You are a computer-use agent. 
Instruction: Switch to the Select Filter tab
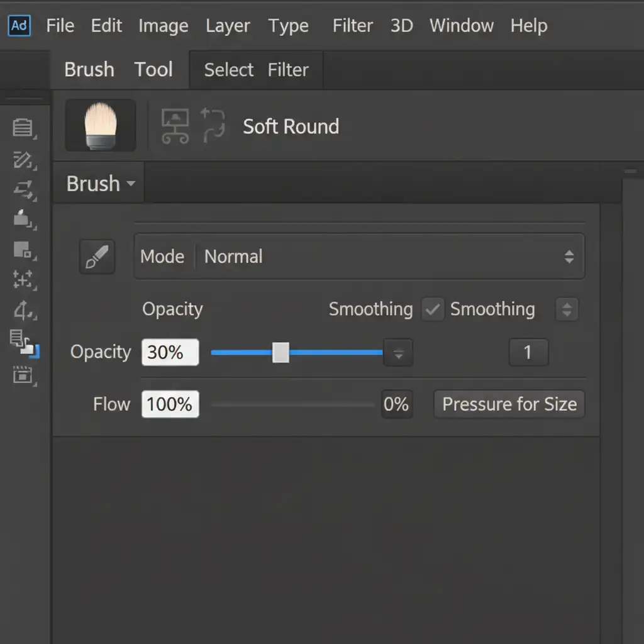[x=256, y=70]
